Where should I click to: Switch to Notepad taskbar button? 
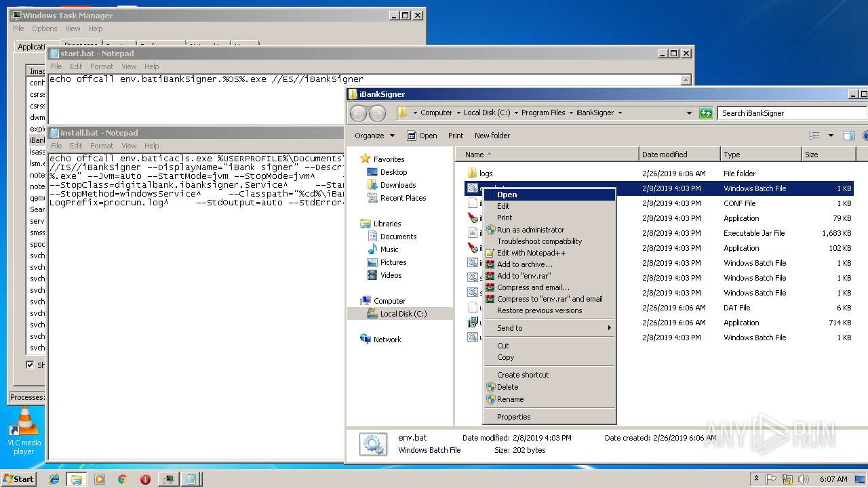tap(191, 479)
